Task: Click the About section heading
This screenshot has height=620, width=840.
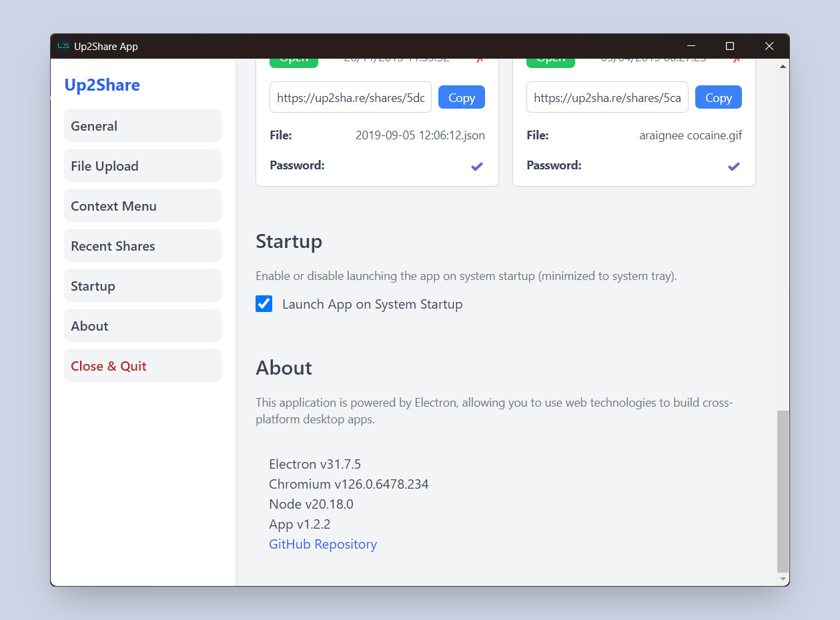Action: 284,367
